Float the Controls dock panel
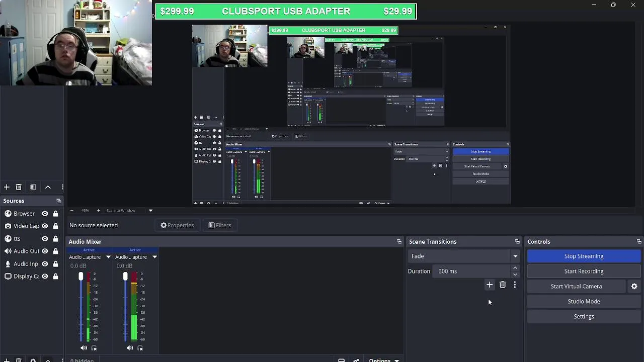644x362 pixels. pyautogui.click(x=638, y=242)
